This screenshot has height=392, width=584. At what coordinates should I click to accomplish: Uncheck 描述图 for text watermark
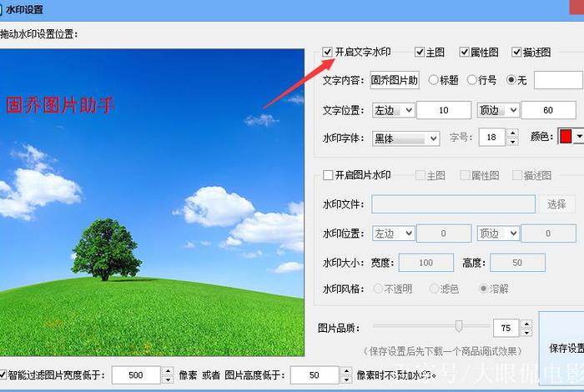(516, 52)
